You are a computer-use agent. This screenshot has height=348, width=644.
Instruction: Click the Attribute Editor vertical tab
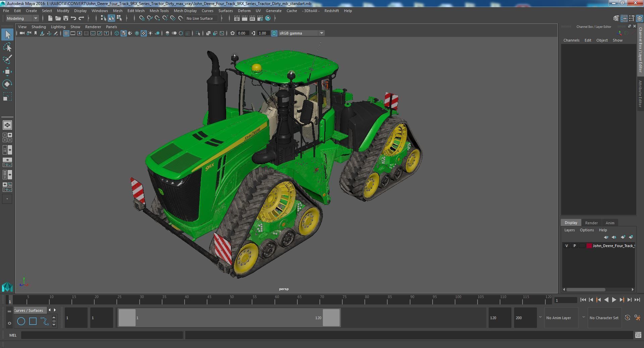[x=640, y=94]
